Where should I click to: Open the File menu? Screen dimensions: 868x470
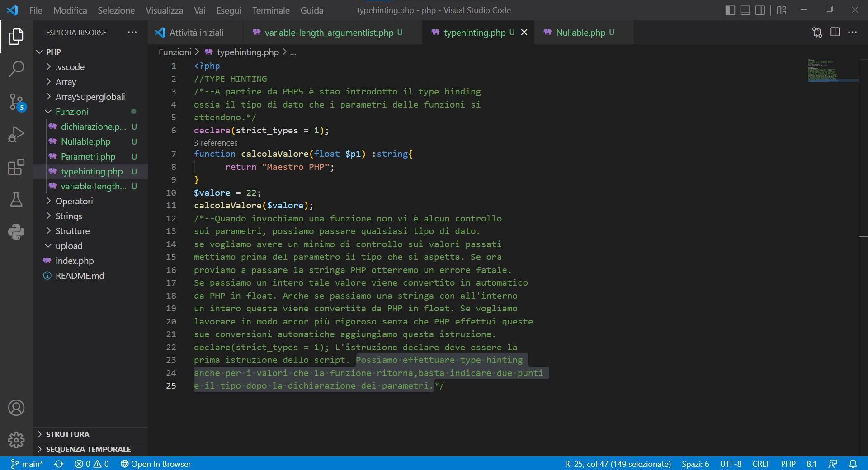[36, 10]
